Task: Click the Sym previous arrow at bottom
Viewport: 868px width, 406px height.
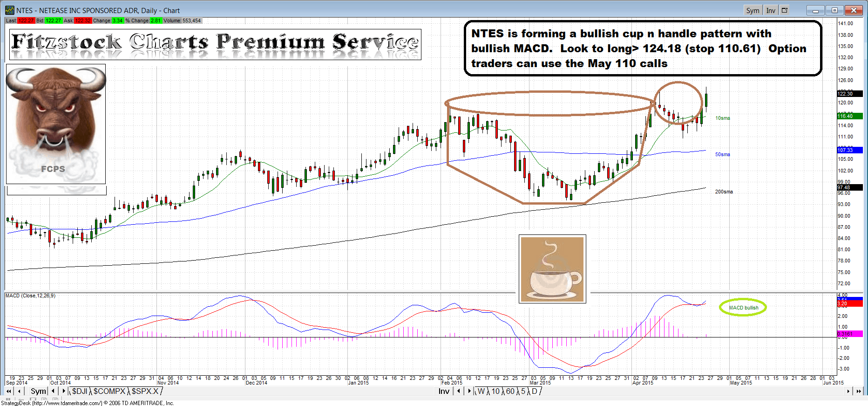Action: point(53,392)
